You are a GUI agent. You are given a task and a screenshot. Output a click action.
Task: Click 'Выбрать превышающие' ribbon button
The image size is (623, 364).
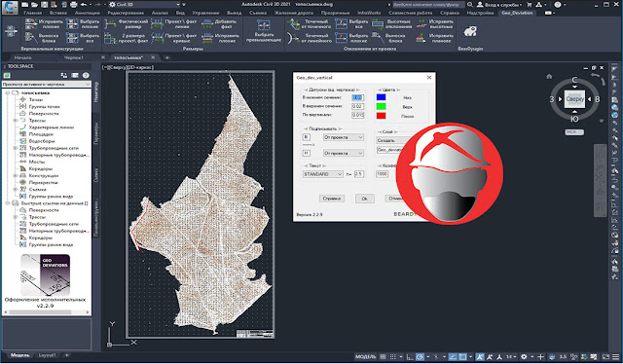264,31
